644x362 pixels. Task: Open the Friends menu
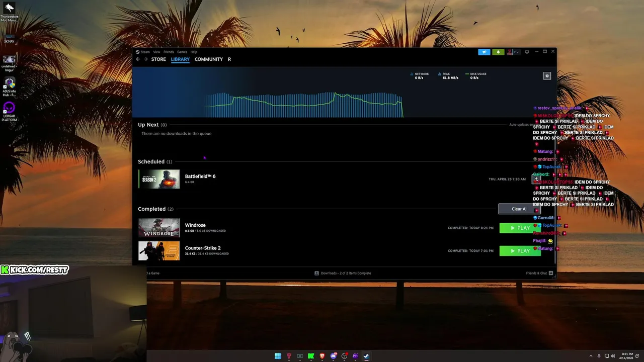point(169,52)
